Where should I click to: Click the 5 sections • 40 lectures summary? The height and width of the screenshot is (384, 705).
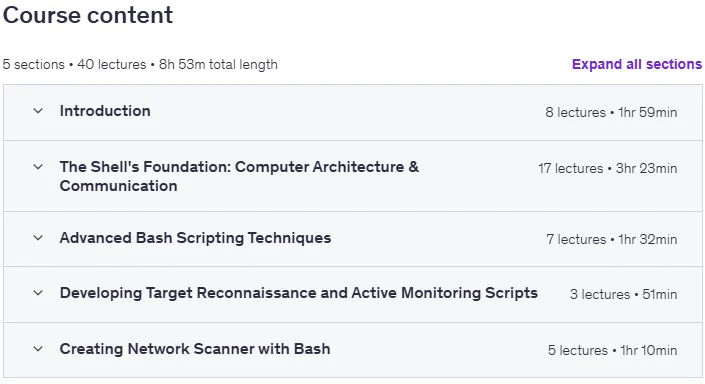(x=74, y=64)
